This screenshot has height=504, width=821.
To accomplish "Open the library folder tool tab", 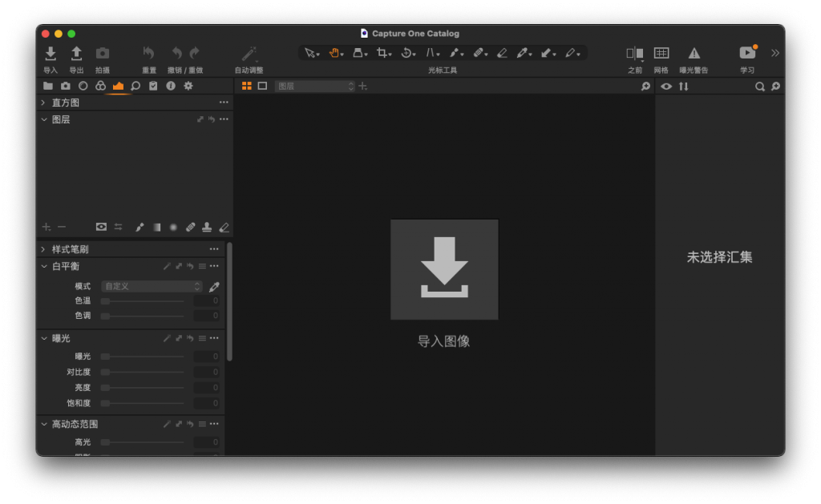I will coord(47,86).
